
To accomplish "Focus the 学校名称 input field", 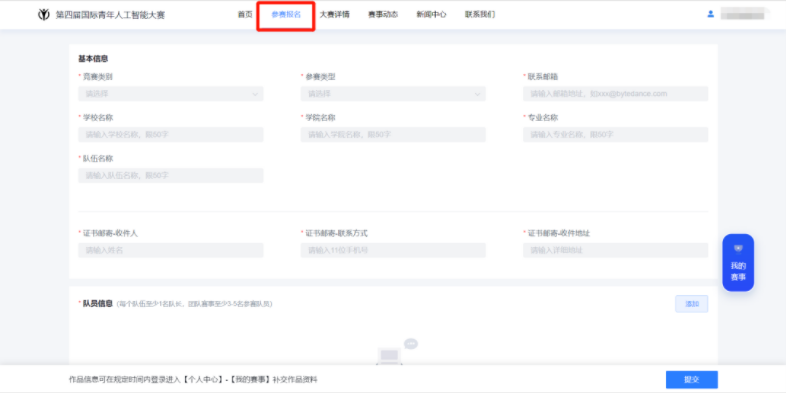I will (170, 134).
